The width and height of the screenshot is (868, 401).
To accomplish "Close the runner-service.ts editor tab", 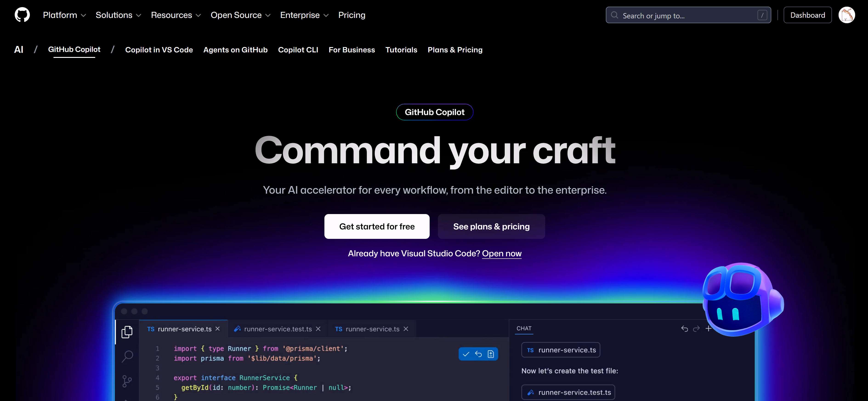I will 217,329.
